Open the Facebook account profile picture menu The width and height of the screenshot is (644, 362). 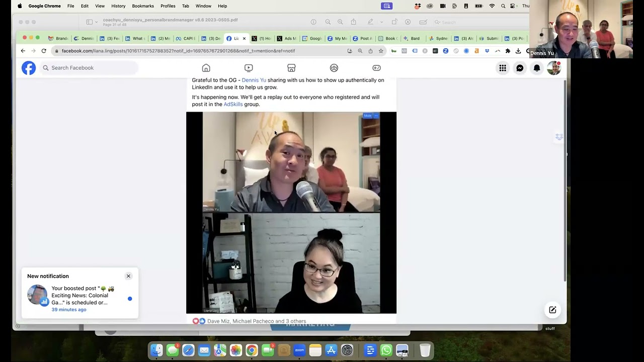pos(554,68)
